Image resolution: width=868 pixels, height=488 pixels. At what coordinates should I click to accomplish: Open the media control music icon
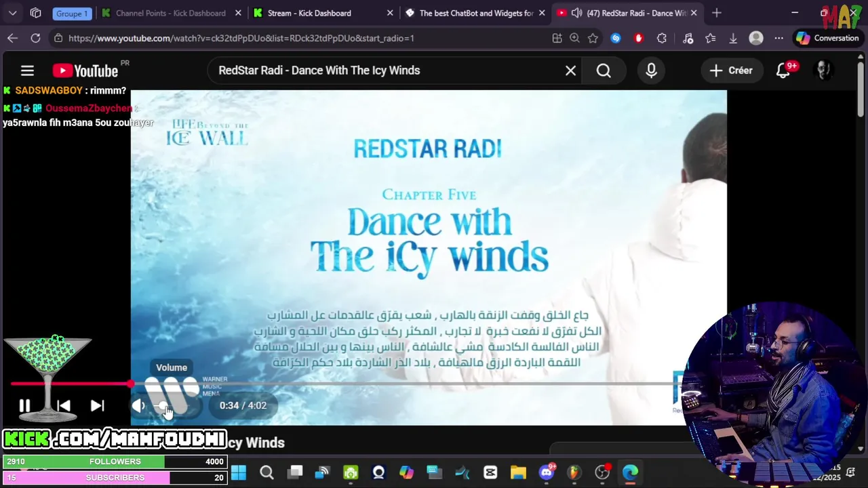[688, 38]
